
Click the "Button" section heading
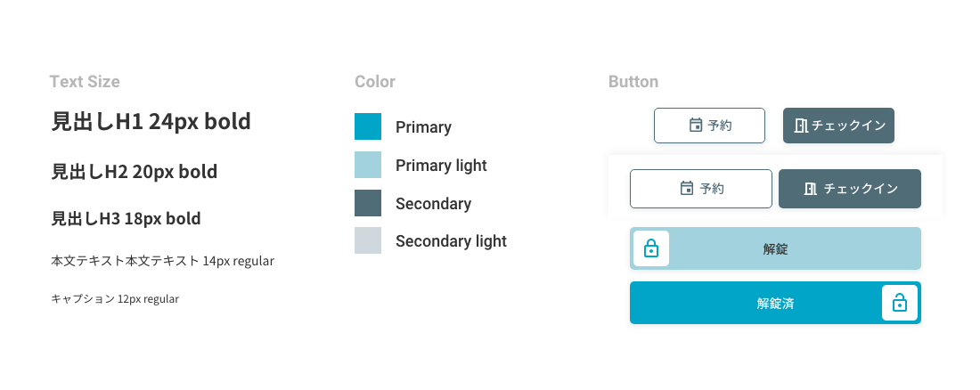click(633, 82)
